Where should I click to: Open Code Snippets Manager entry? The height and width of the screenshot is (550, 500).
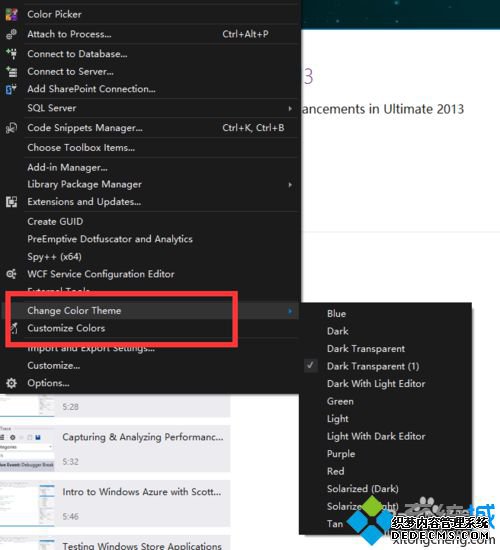click(85, 128)
